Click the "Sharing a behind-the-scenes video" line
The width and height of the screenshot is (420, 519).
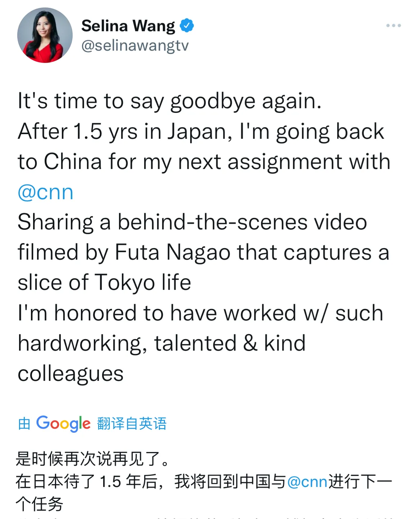(192, 222)
